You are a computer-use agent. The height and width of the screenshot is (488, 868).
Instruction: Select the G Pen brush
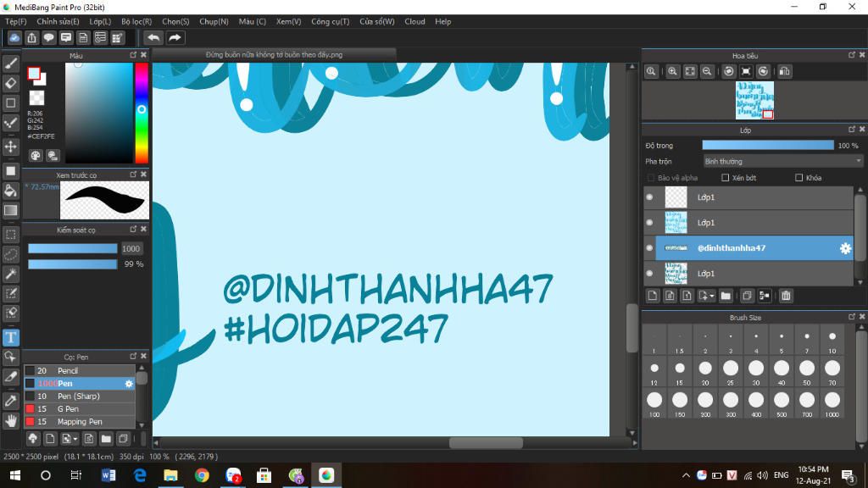(80, 409)
